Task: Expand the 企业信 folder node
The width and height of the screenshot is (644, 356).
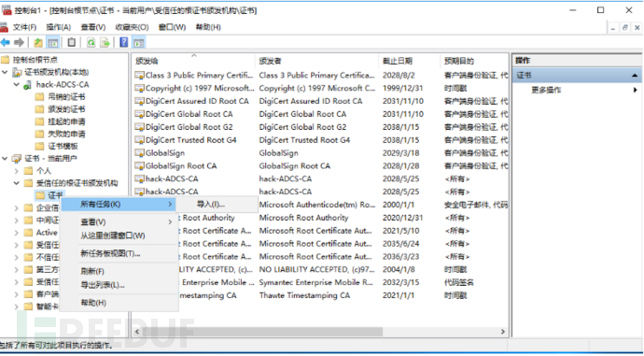Action: [x=17, y=207]
